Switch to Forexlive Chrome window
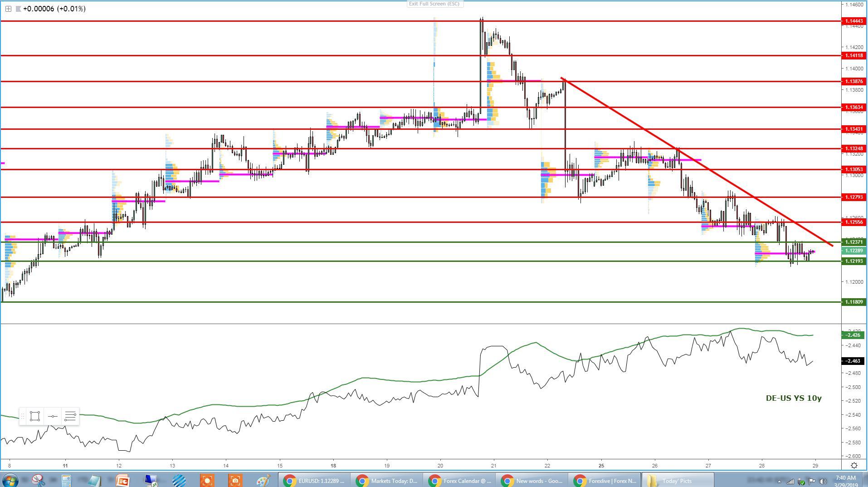This screenshot has width=868, height=487. pyautogui.click(x=605, y=481)
